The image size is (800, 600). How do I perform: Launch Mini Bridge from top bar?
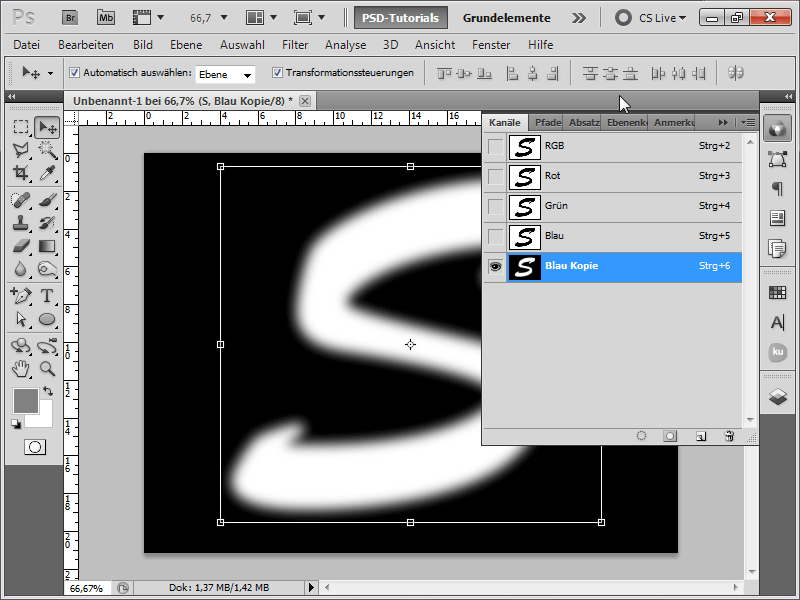pyautogui.click(x=106, y=18)
